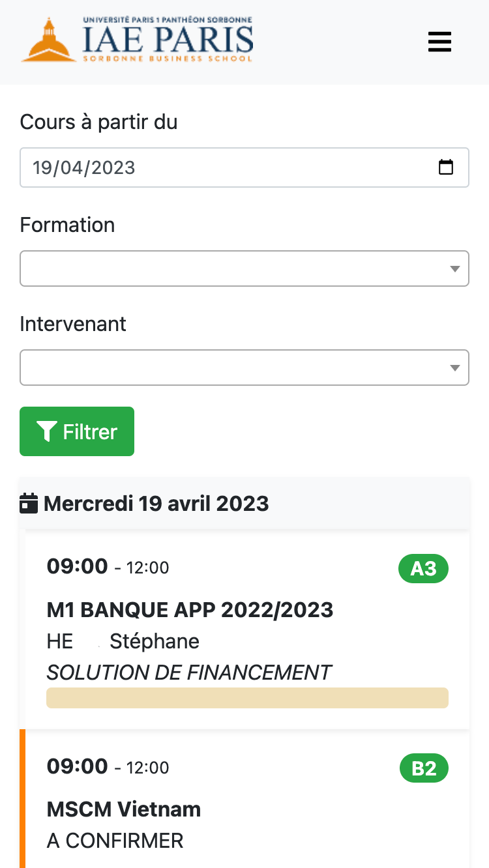Click the date field showing 19/04/2023

click(244, 167)
